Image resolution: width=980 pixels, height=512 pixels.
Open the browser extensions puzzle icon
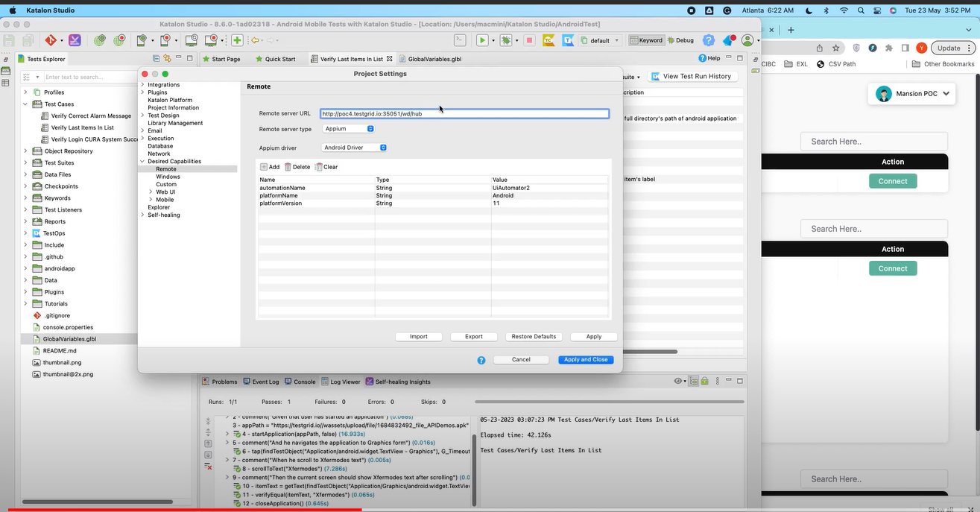click(889, 48)
